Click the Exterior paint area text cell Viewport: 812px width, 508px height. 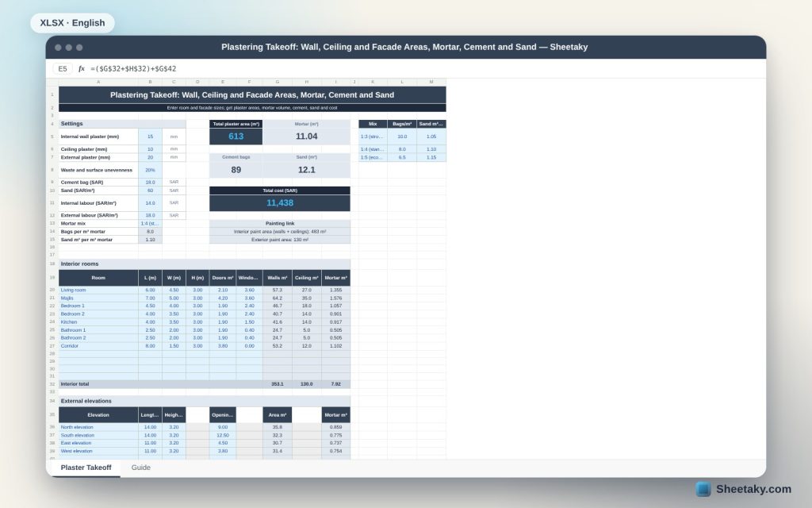coord(280,240)
